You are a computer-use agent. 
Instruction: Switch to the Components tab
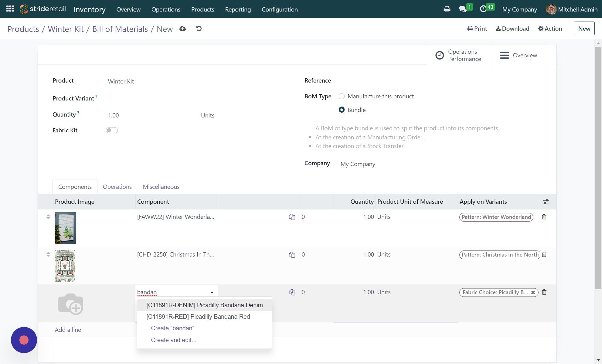pyautogui.click(x=75, y=187)
